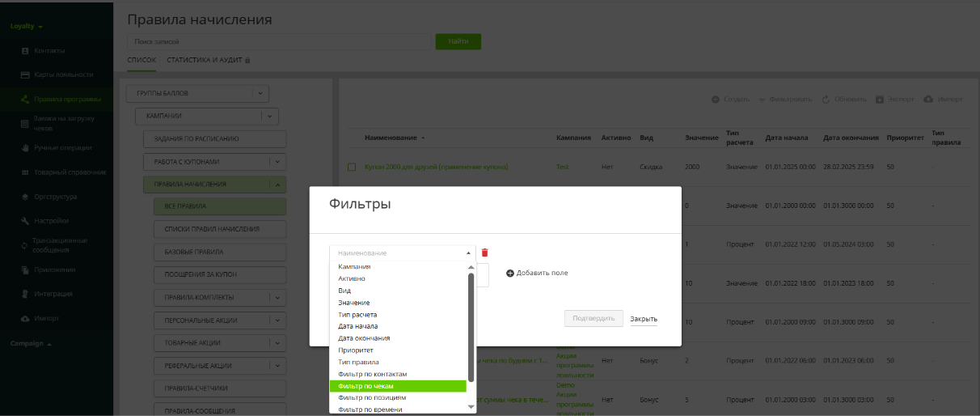Click the Интеграция sidebar icon
Viewport: 980px width, 416px height.
[x=25, y=294]
